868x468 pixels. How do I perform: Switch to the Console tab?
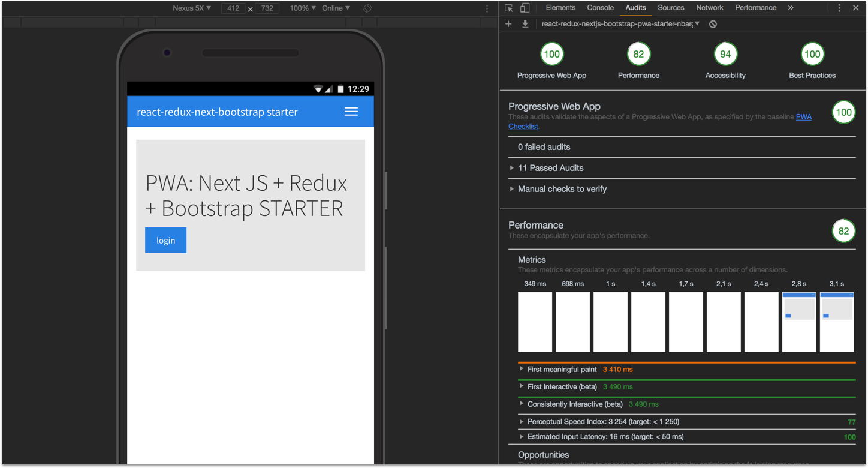[x=600, y=8]
